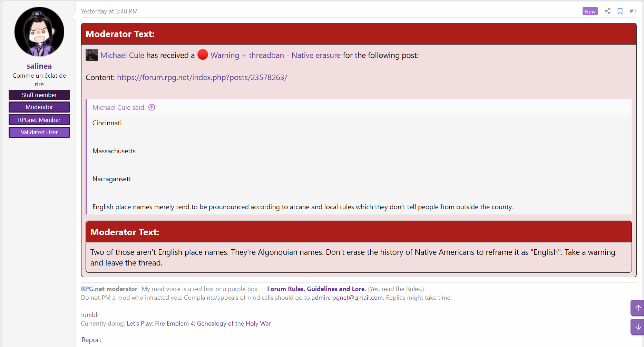Click the scroll-to-bottom arrow button
644x347 pixels.
[638, 327]
